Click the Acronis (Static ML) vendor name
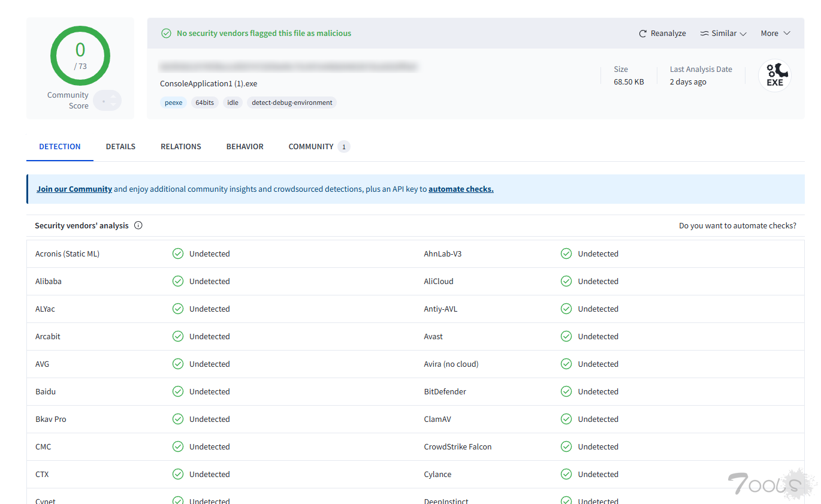This screenshot has width=821, height=504. click(67, 254)
